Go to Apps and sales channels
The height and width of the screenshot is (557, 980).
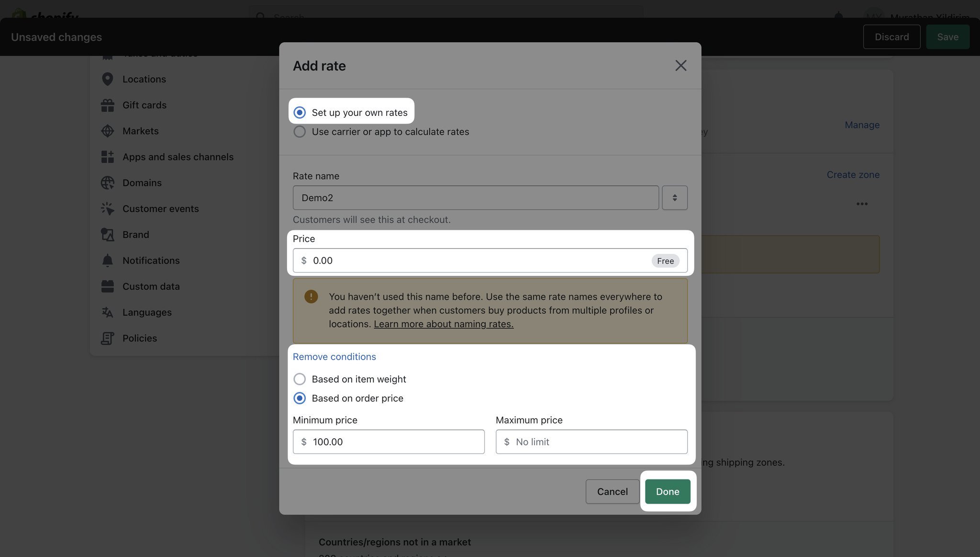click(178, 157)
